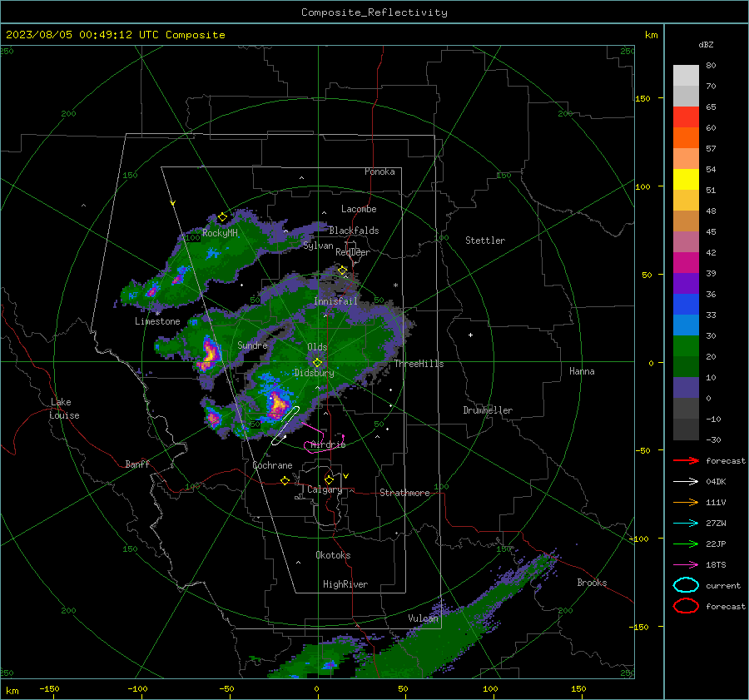Click the Composite_Reflectivity title
This screenshot has width=749, height=700.
[x=374, y=12]
